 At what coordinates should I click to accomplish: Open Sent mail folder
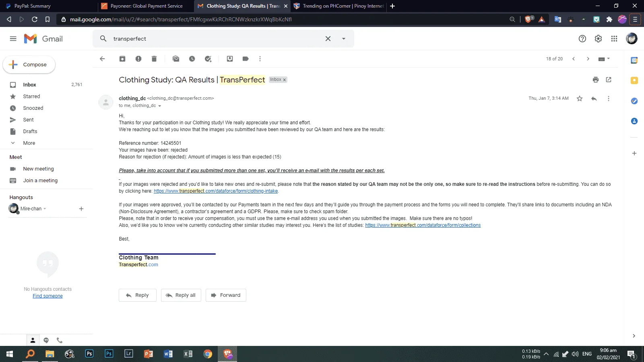point(28,120)
